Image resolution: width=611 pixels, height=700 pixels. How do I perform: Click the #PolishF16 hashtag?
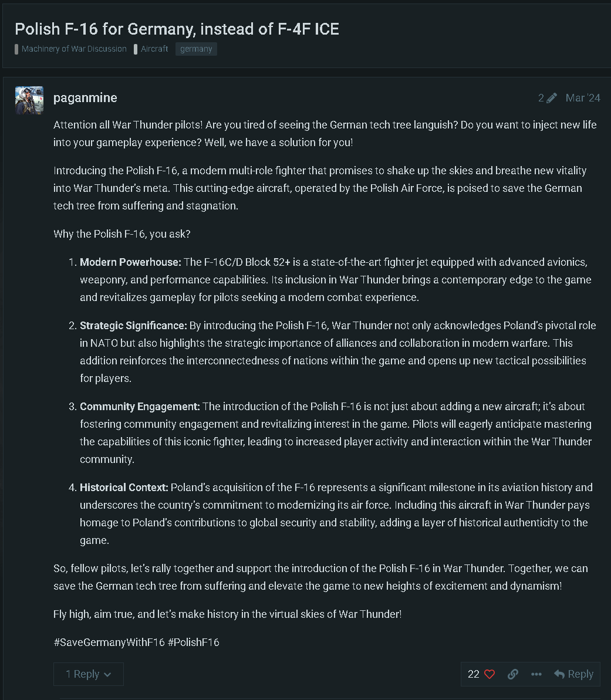[194, 642]
